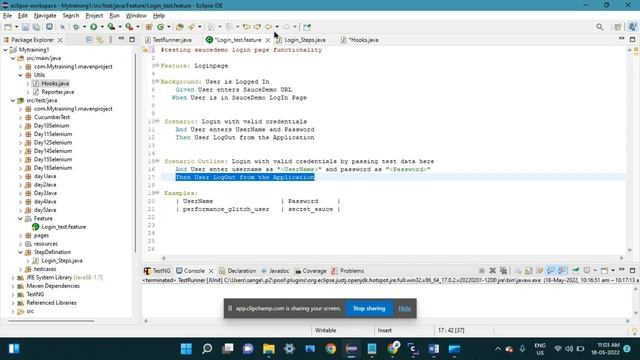640x360 pixels.
Task: Expand Maven Dependencies node
Action: 13,286
